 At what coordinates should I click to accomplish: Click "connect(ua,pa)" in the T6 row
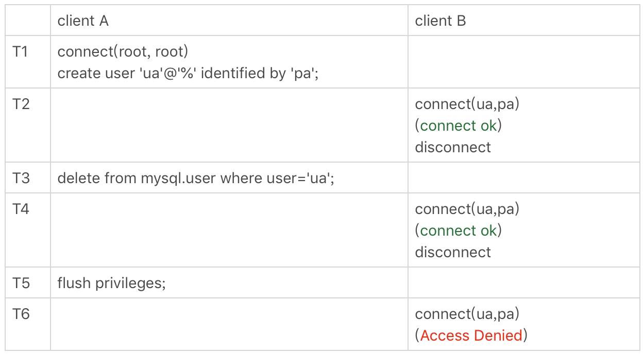pyautogui.click(x=467, y=314)
